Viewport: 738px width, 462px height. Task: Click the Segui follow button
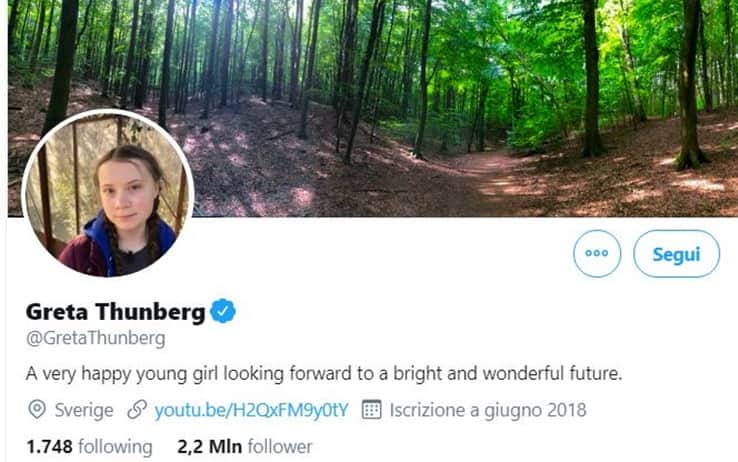point(676,254)
